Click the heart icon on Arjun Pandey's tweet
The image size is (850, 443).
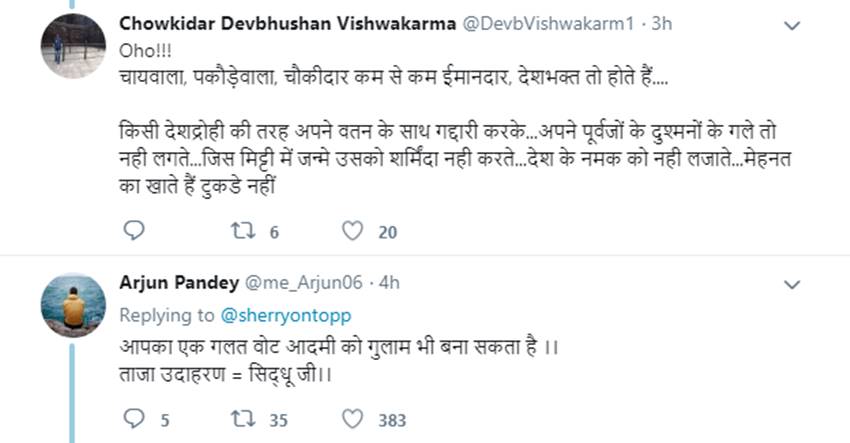pyautogui.click(x=352, y=419)
